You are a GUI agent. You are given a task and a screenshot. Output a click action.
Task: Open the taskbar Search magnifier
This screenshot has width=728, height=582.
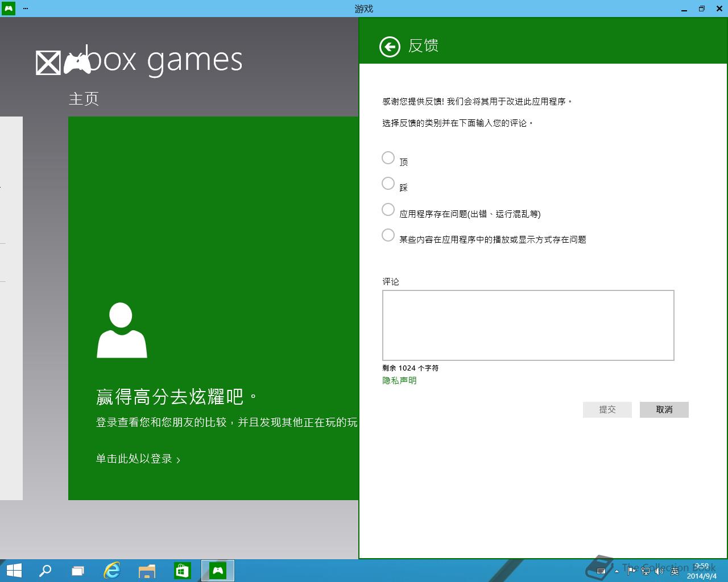click(45, 571)
